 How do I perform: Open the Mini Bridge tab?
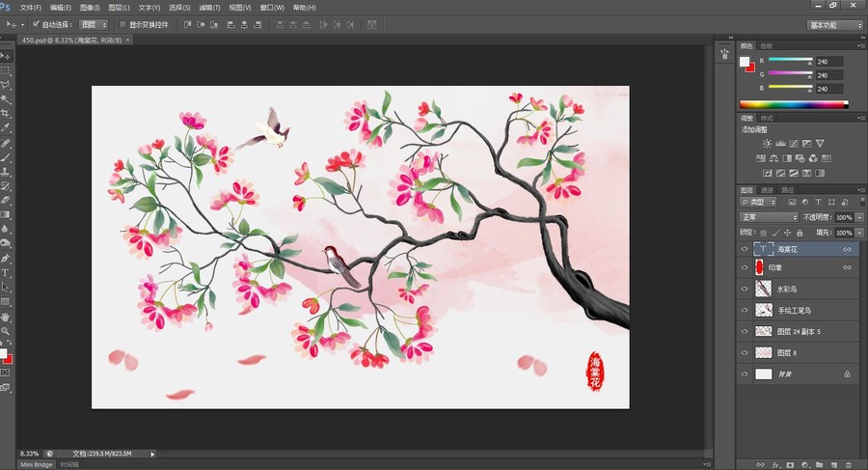coord(37,464)
